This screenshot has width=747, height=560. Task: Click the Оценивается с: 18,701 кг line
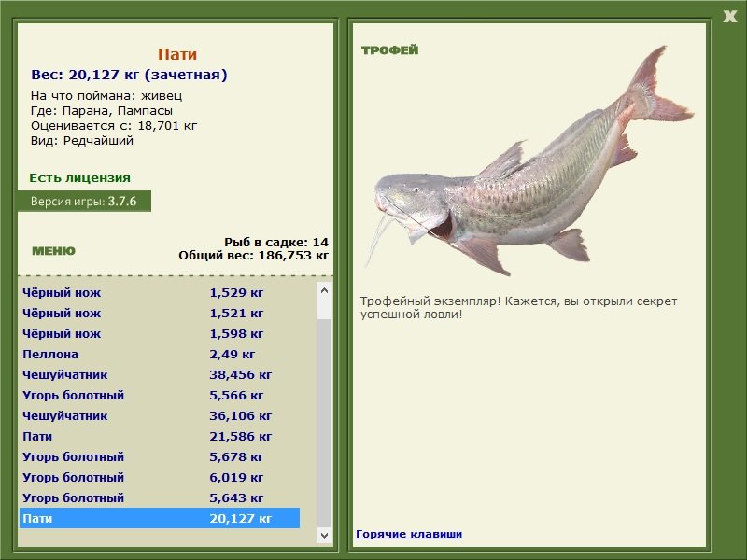[114, 126]
